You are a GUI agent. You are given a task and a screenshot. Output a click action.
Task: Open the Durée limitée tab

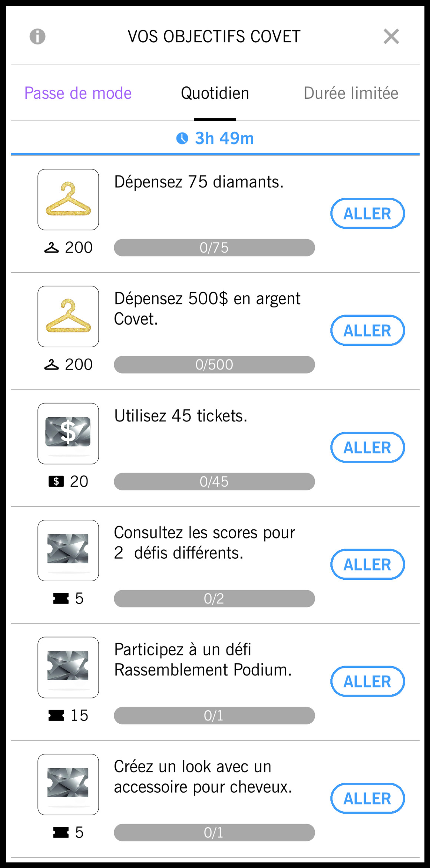[x=351, y=93]
